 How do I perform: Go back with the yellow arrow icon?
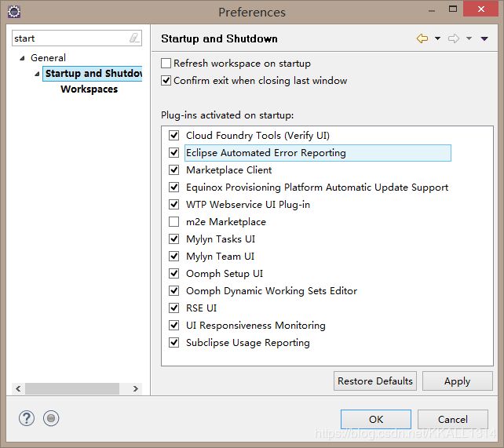pyautogui.click(x=422, y=38)
